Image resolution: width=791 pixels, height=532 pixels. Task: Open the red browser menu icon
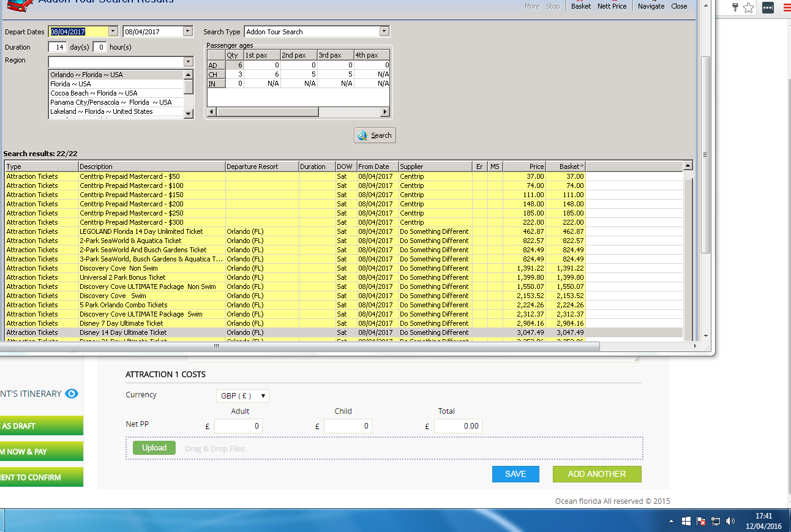point(787,7)
